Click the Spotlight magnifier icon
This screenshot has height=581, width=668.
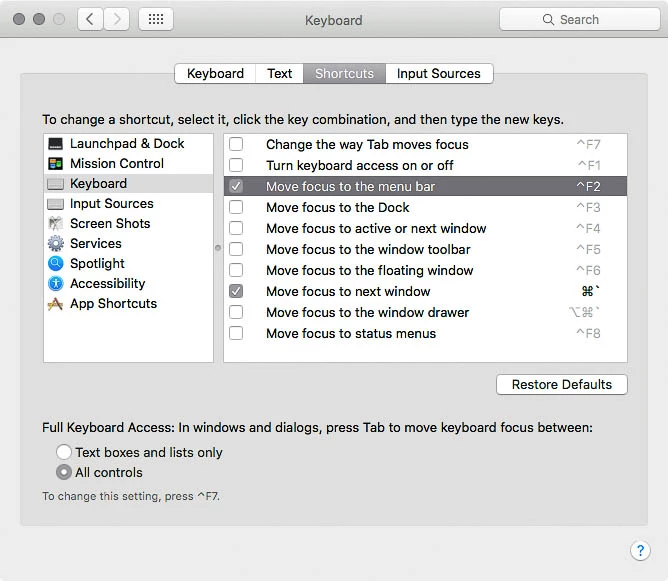click(x=55, y=264)
